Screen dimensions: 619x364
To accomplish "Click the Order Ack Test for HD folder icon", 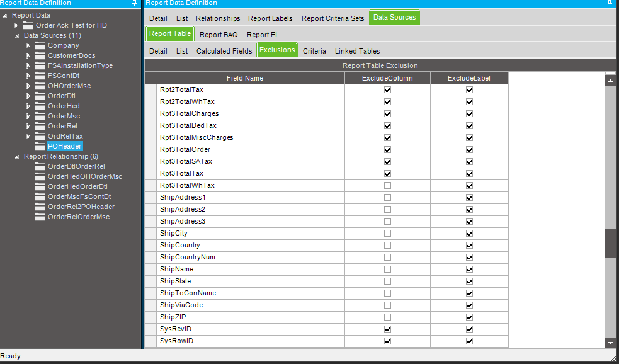I will [28, 25].
